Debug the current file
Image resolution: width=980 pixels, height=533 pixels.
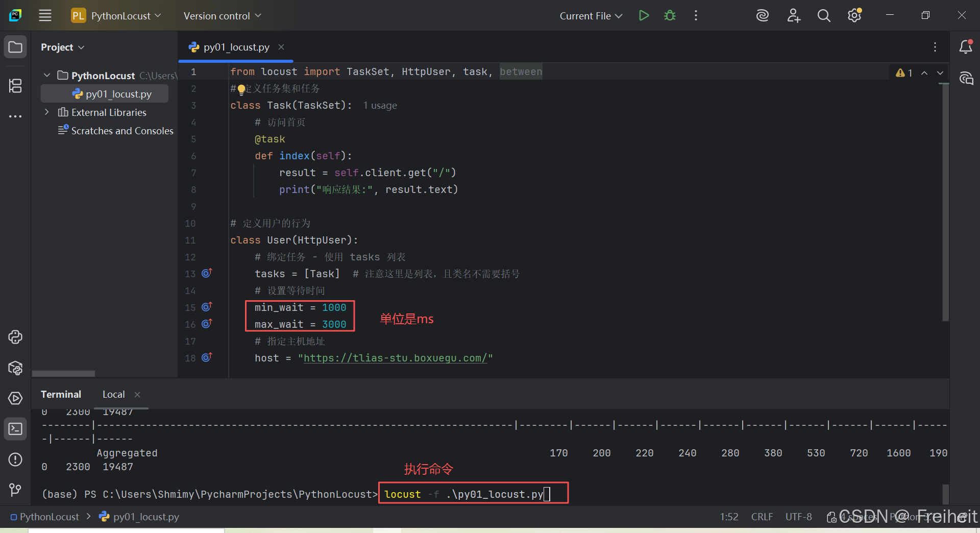pos(670,15)
